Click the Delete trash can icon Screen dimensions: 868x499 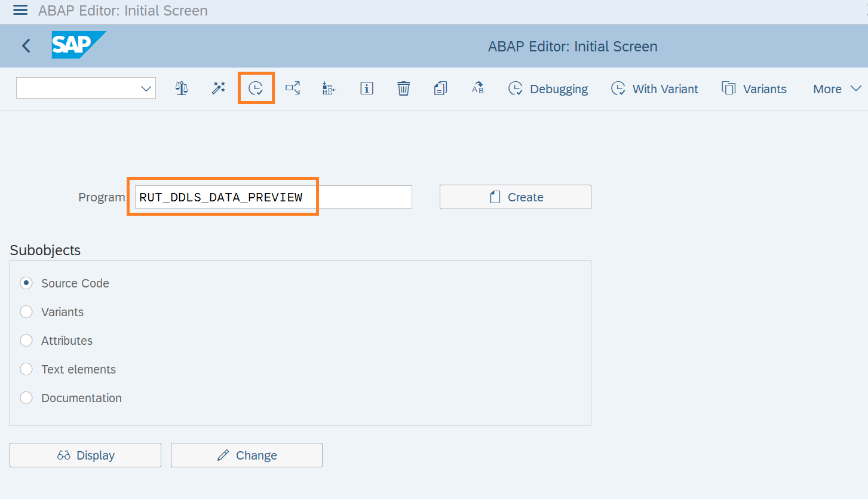(x=404, y=88)
